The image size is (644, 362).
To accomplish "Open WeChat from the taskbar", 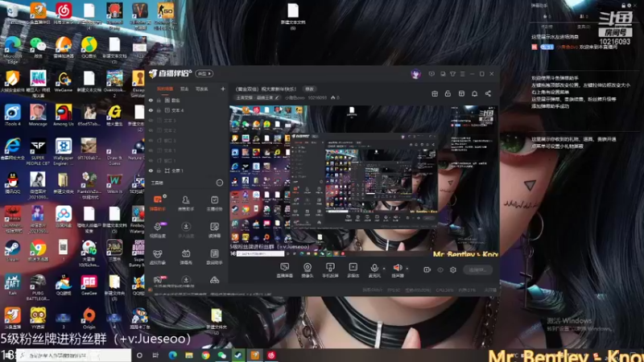I will [x=222, y=356].
